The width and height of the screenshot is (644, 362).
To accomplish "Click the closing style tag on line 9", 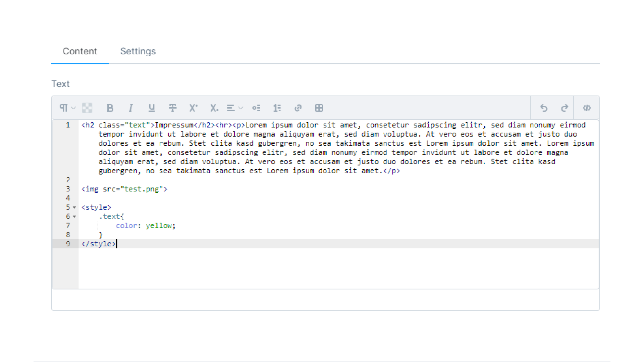I will click(99, 244).
